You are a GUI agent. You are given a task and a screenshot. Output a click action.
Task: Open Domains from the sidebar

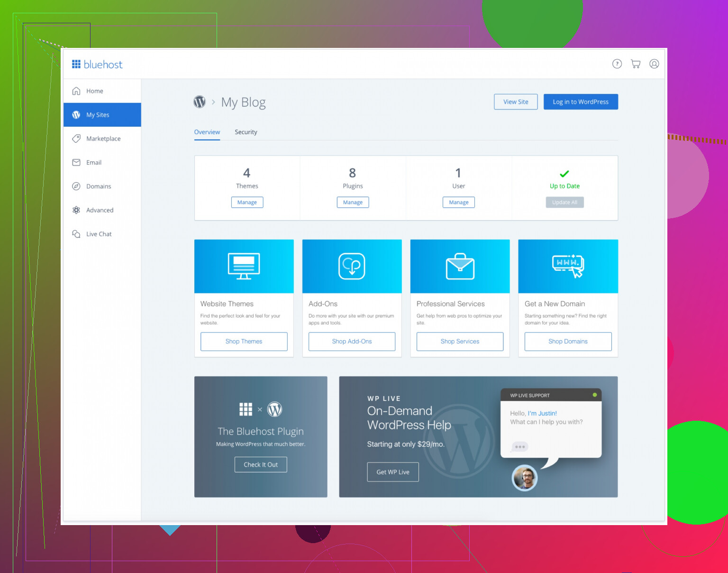point(102,186)
